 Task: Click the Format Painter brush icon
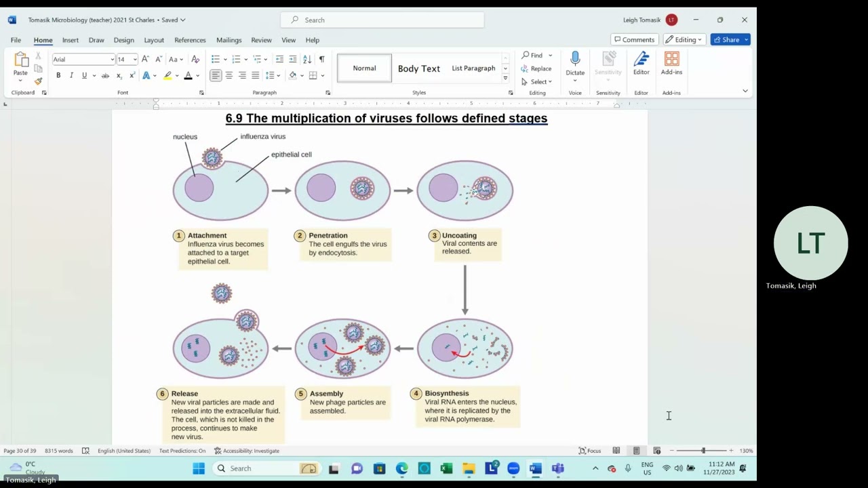pyautogui.click(x=38, y=81)
